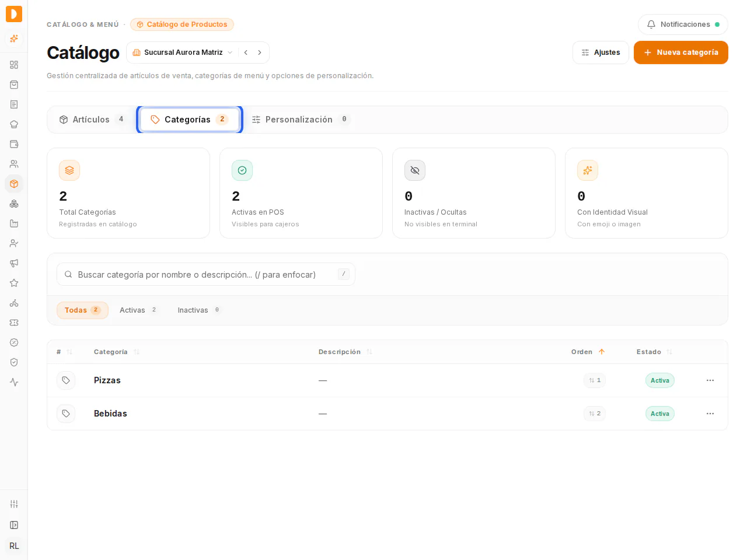Open the receipt document icon in sidebar
Image resolution: width=747 pixels, height=560 pixels.
(14, 104)
